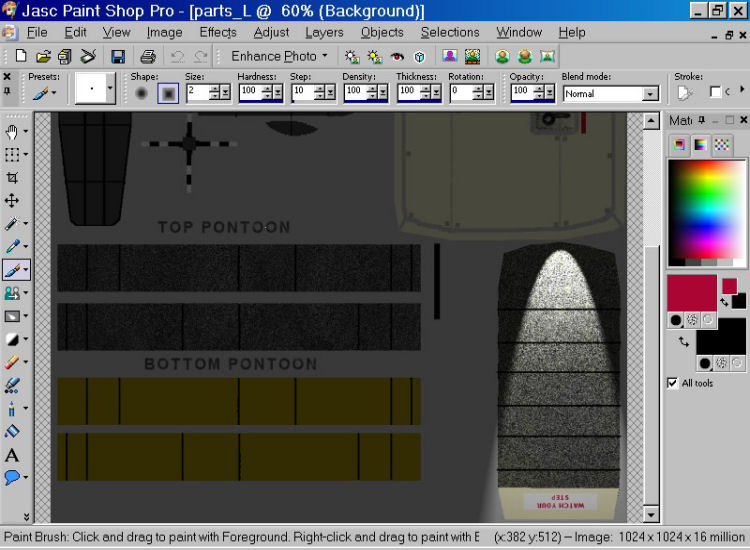Image resolution: width=750 pixels, height=550 pixels.
Task: Select the Crop tool
Action: point(13,178)
